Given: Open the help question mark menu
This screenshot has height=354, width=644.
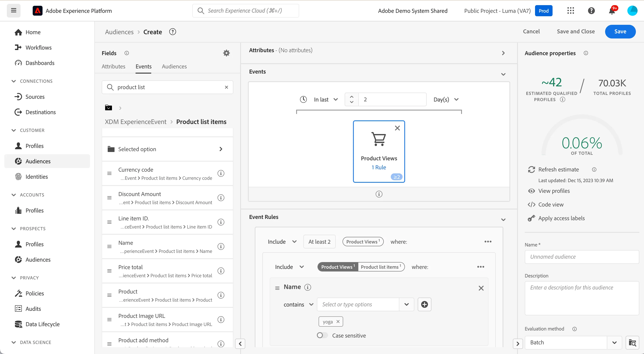Looking at the screenshot, I should (x=591, y=10).
